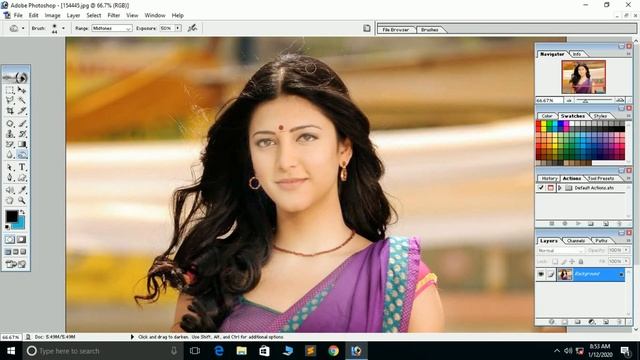Switch to the Channels tab
640x360 pixels.
tap(576, 241)
